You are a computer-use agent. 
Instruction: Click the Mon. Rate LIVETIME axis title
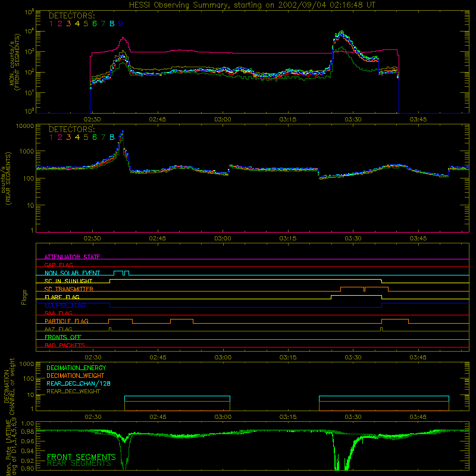[x=11, y=447]
